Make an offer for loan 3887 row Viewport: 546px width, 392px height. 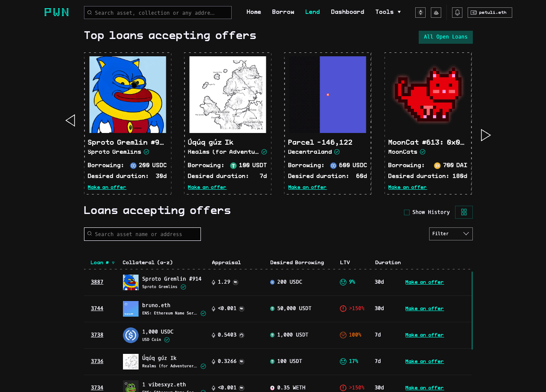424,282
